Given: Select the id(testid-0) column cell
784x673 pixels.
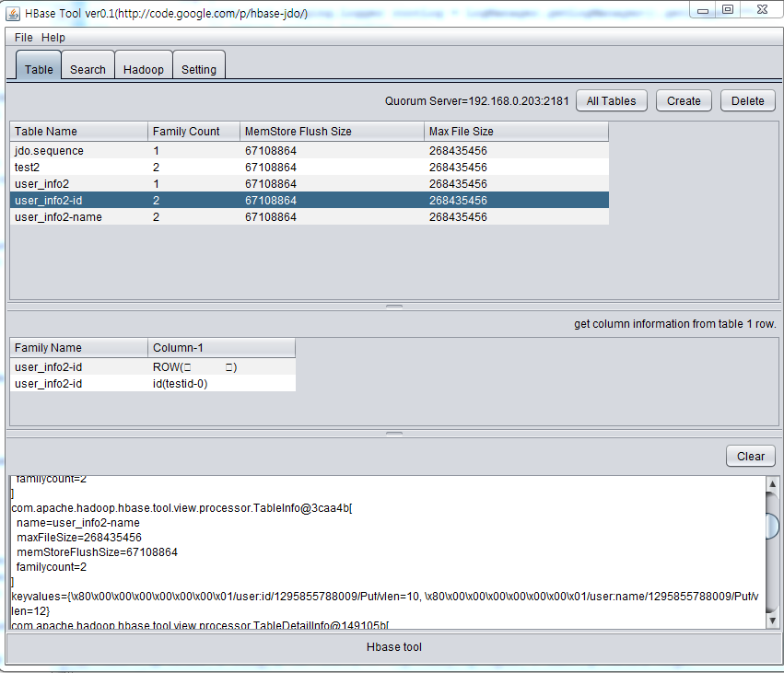Looking at the screenshot, I should click(x=221, y=384).
